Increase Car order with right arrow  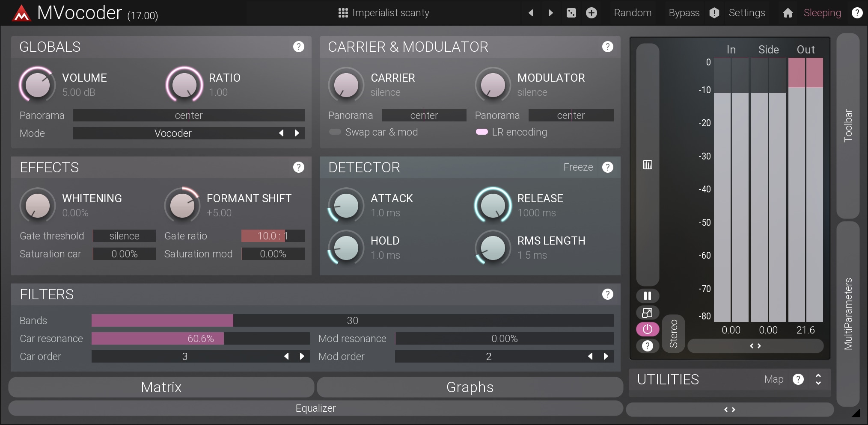pos(302,356)
